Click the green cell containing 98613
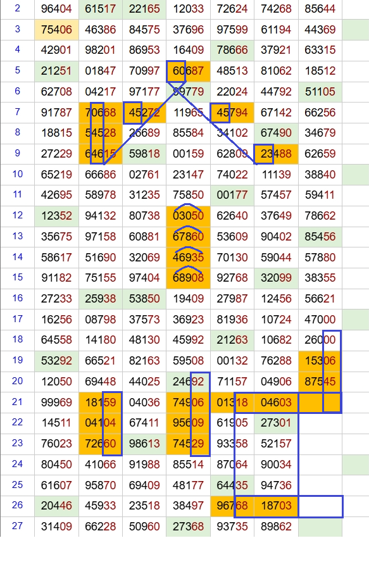 point(144,444)
